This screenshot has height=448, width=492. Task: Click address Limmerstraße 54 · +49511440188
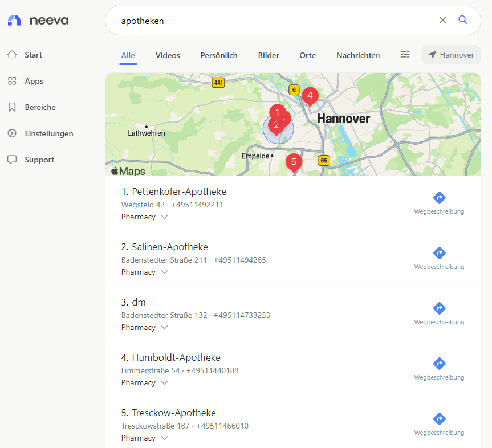(x=180, y=370)
